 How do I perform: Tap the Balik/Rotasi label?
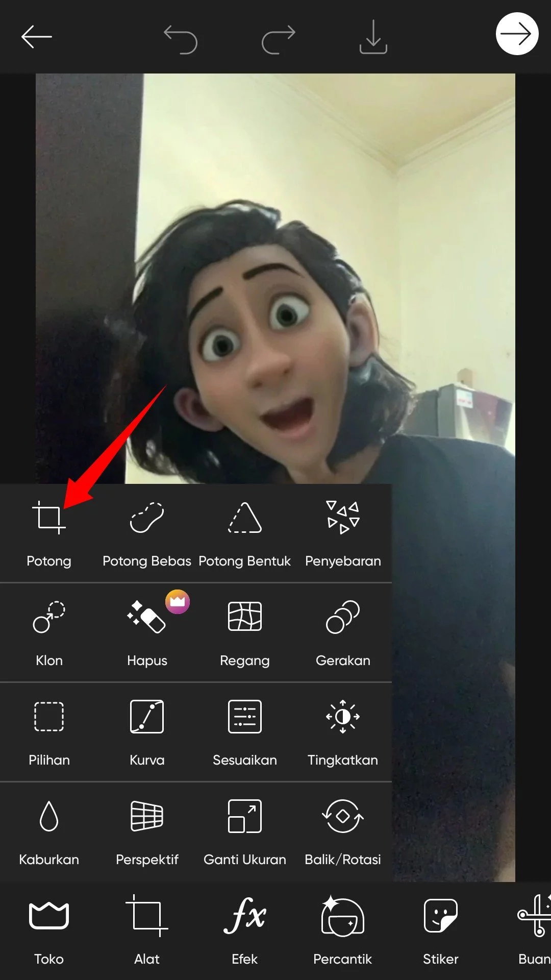tap(343, 860)
